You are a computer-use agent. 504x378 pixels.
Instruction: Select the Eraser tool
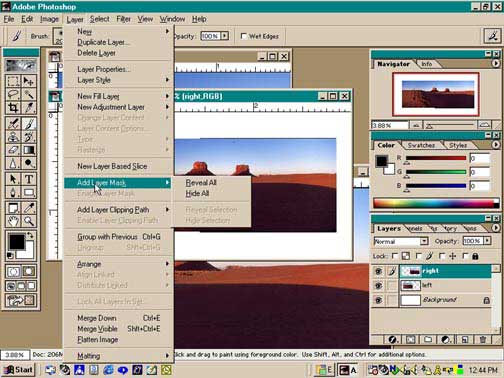tap(13, 150)
